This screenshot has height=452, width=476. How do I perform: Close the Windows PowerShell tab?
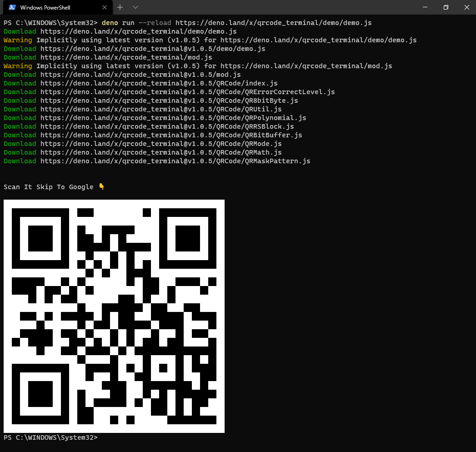105,7
